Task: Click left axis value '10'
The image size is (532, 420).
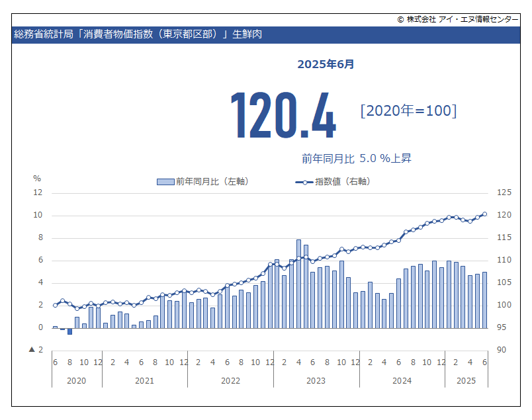Action: (x=38, y=215)
